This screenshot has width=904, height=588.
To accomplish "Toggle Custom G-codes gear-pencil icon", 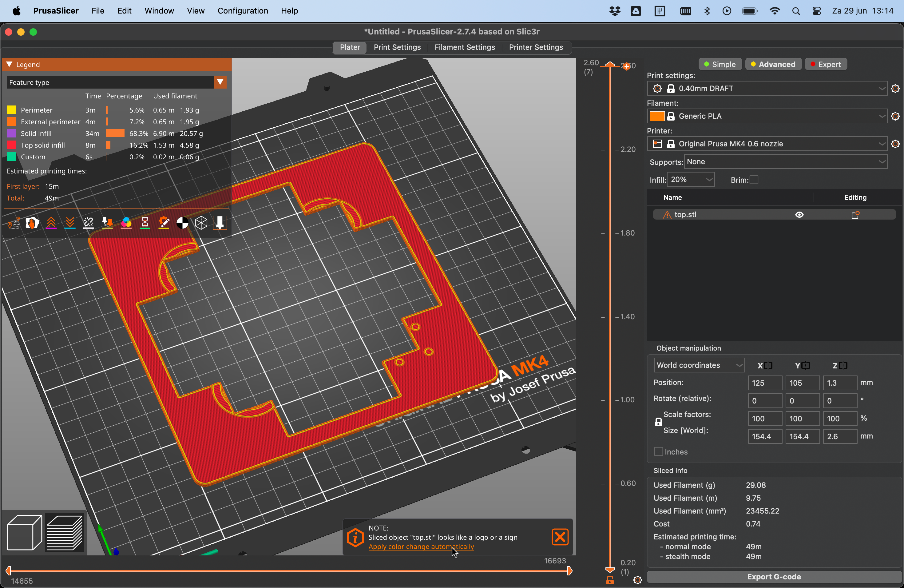I will 164,223.
